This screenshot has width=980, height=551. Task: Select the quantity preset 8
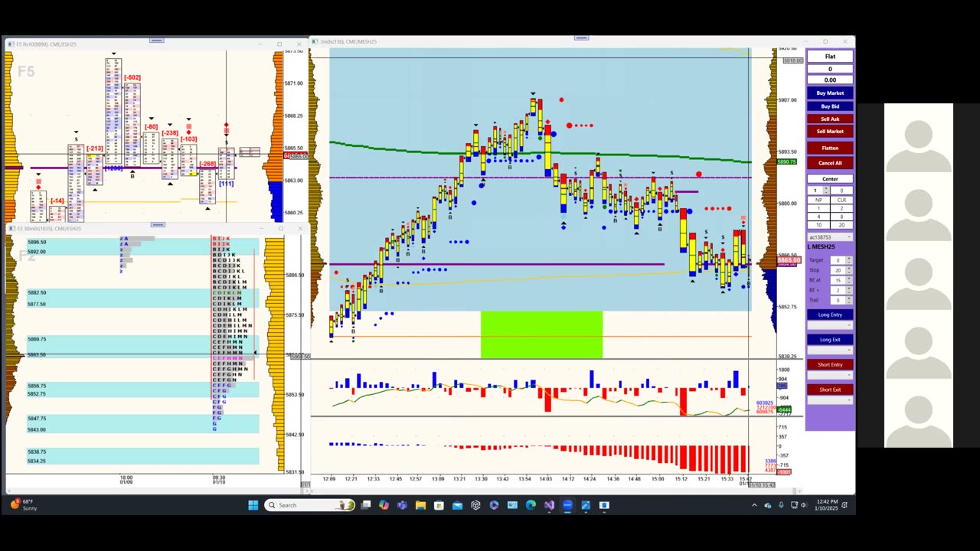tap(841, 217)
